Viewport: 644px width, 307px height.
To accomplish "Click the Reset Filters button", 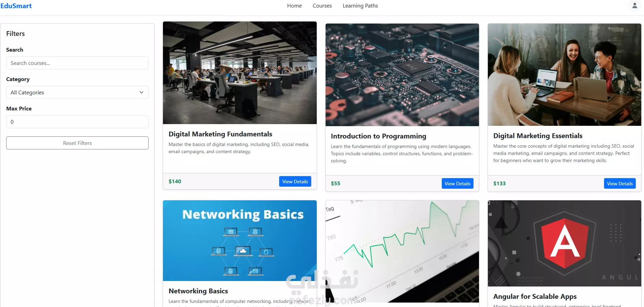I will click(x=77, y=143).
